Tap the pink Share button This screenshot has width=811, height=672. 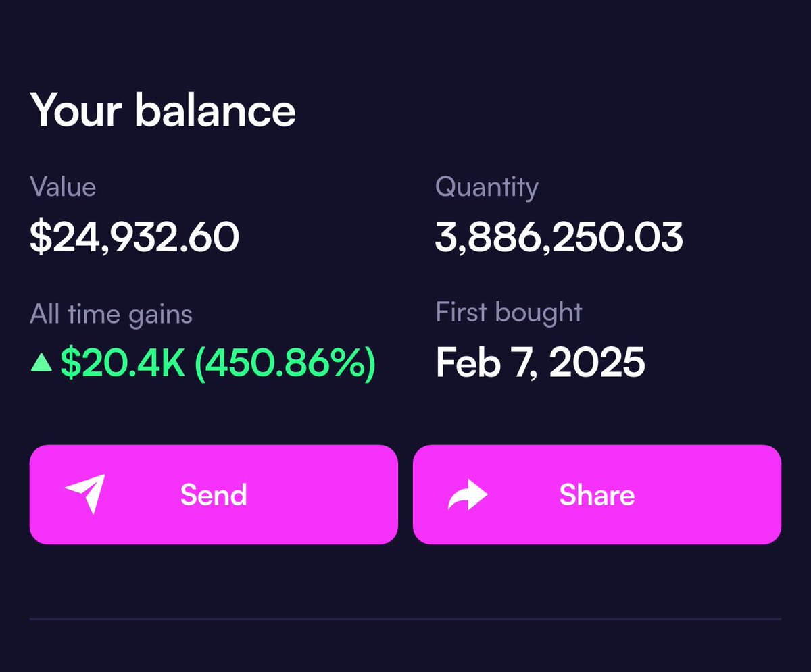click(x=597, y=494)
